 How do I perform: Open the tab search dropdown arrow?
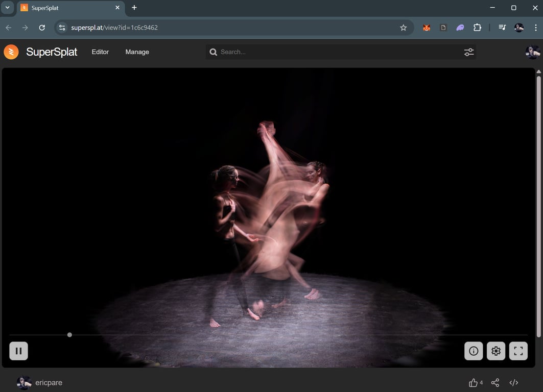(x=7, y=8)
